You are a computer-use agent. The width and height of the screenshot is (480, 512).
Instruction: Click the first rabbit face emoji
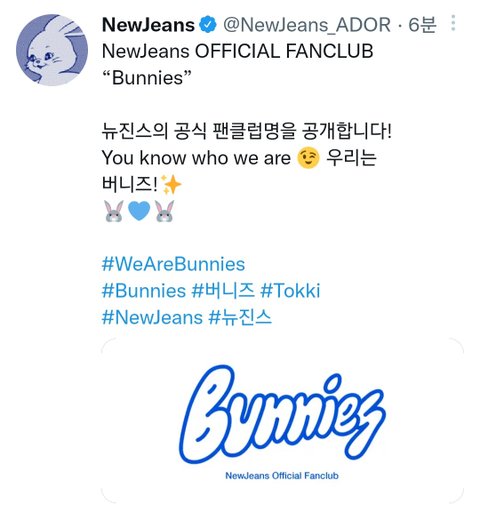pos(114,211)
